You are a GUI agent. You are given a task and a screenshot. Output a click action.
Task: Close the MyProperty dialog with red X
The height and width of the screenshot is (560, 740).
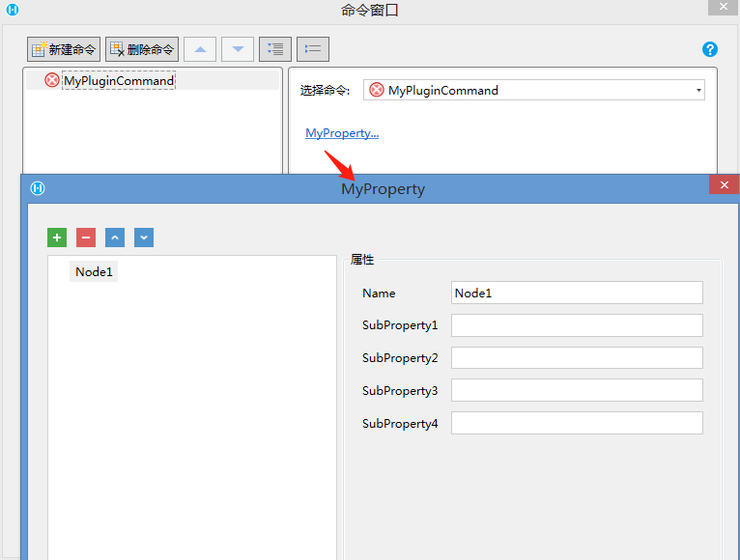pos(724,185)
